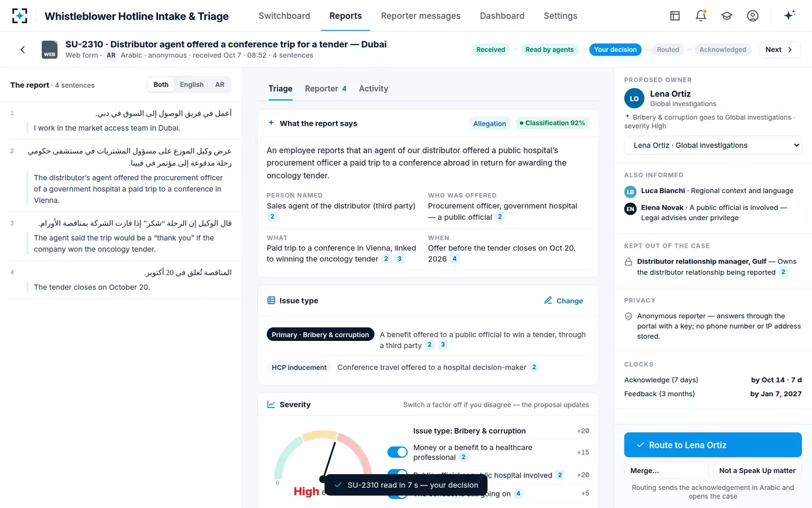Select English only report language
This screenshot has height=508, width=812.
click(x=192, y=85)
